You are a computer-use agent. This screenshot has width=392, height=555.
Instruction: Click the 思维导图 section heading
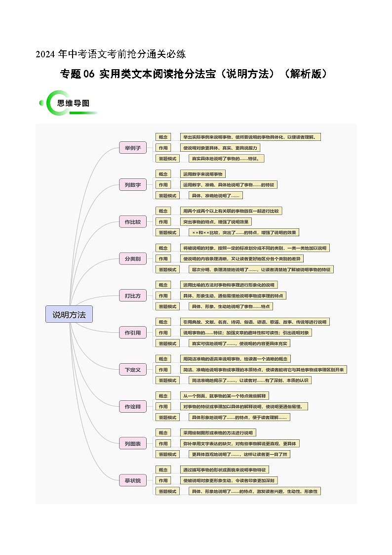(x=74, y=103)
